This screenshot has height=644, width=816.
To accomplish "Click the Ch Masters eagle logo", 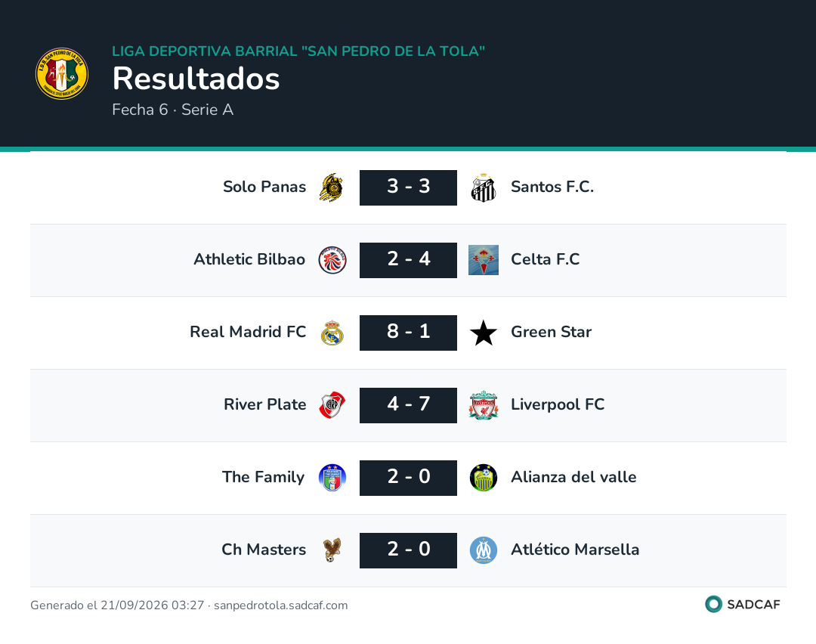I will [332, 550].
